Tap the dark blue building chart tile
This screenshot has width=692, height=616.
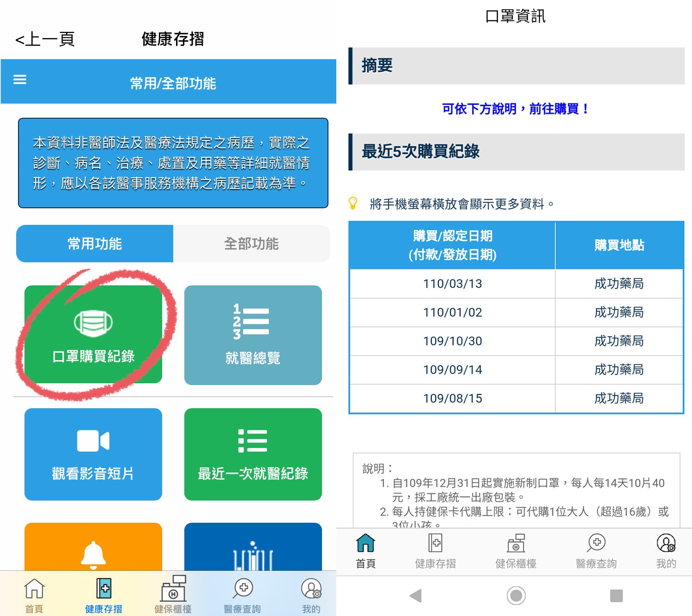point(253,549)
